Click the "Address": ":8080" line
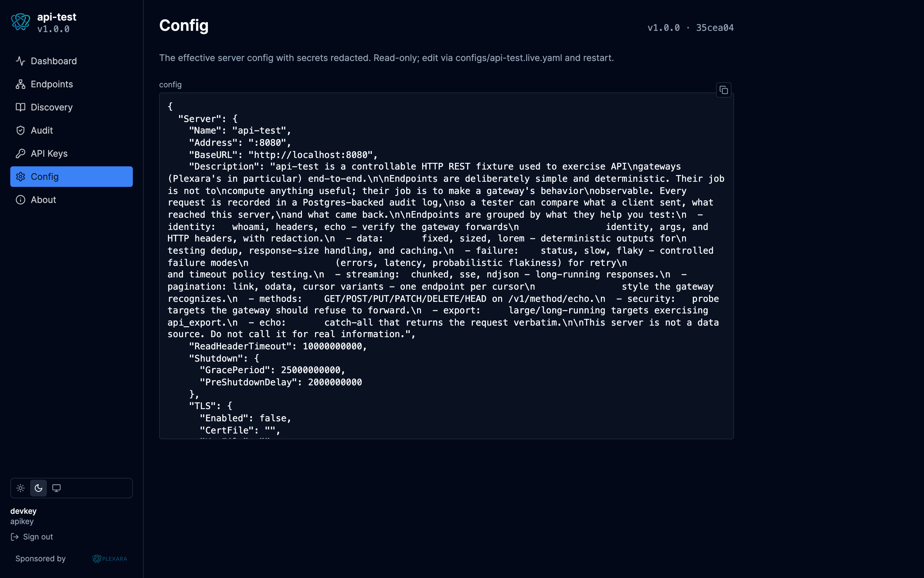 tap(240, 143)
